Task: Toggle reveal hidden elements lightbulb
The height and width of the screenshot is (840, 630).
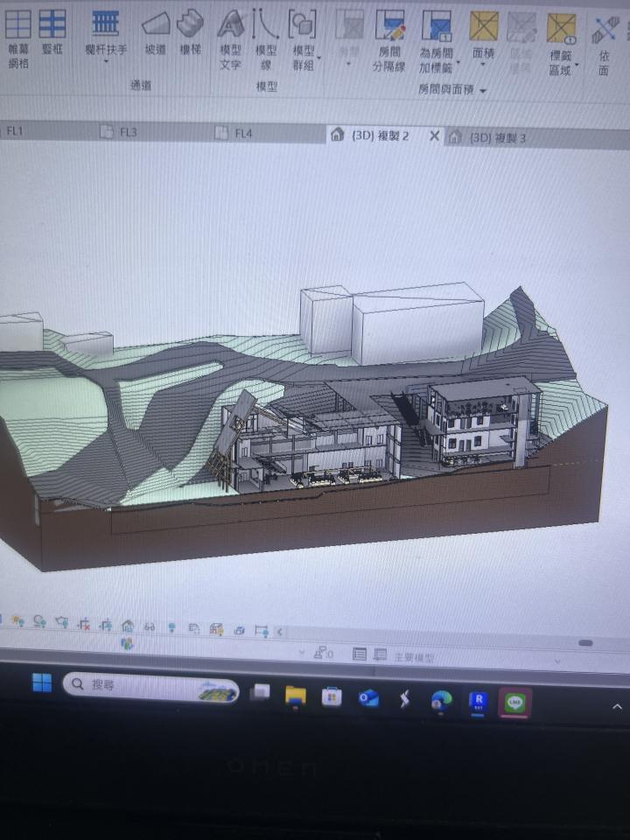Action: tap(171, 626)
